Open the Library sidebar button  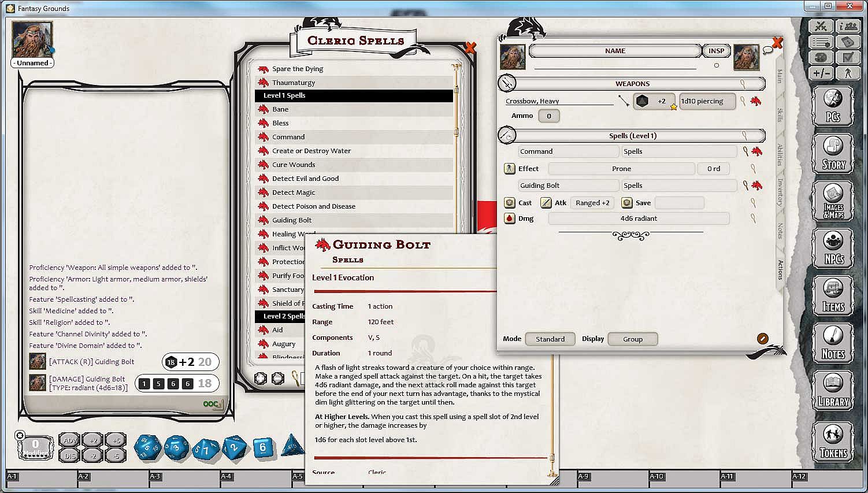click(x=833, y=390)
